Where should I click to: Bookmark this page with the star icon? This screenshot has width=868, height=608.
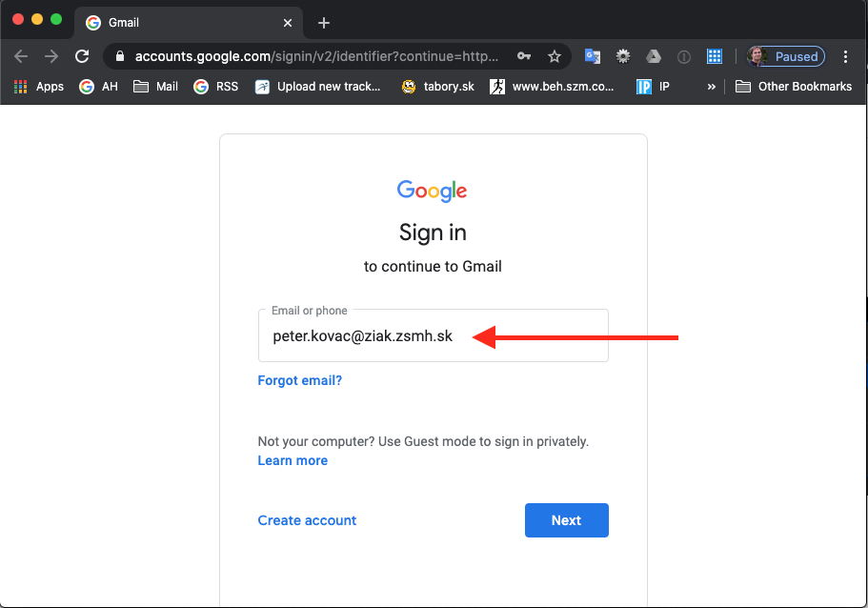(x=555, y=56)
